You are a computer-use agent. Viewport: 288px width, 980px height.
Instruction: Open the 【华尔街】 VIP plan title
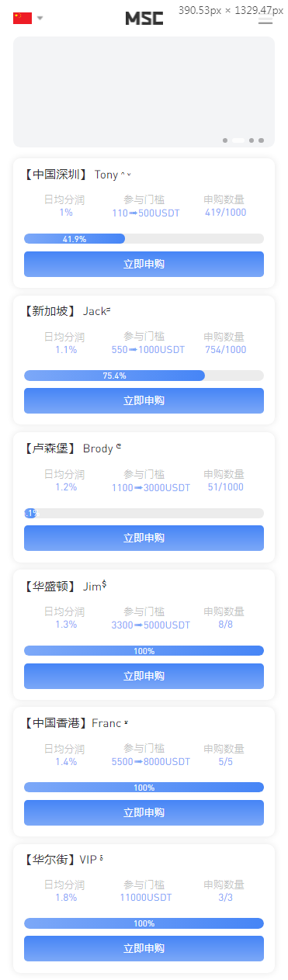click(64, 860)
